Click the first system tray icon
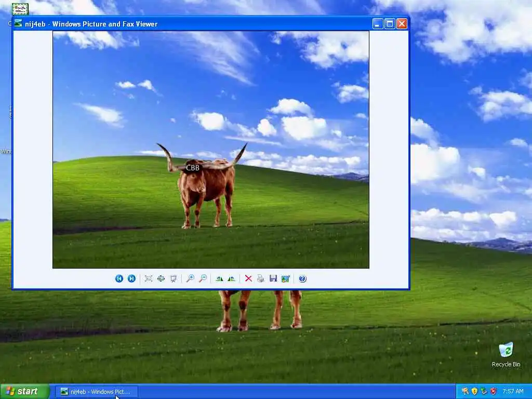This screenshot has height=399, width=532. 465,392
